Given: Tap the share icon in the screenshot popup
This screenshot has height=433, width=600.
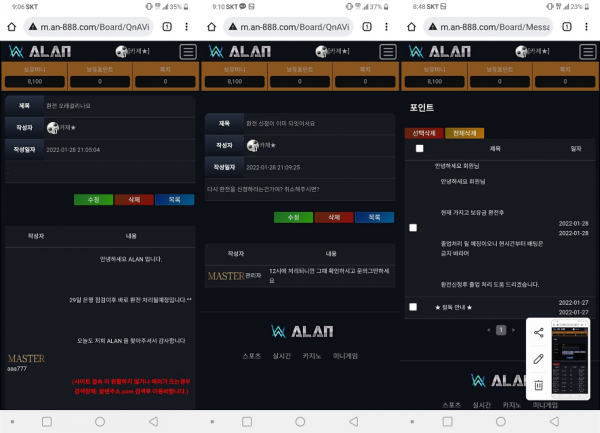Looking at the screenshot, I should point(538,333).
